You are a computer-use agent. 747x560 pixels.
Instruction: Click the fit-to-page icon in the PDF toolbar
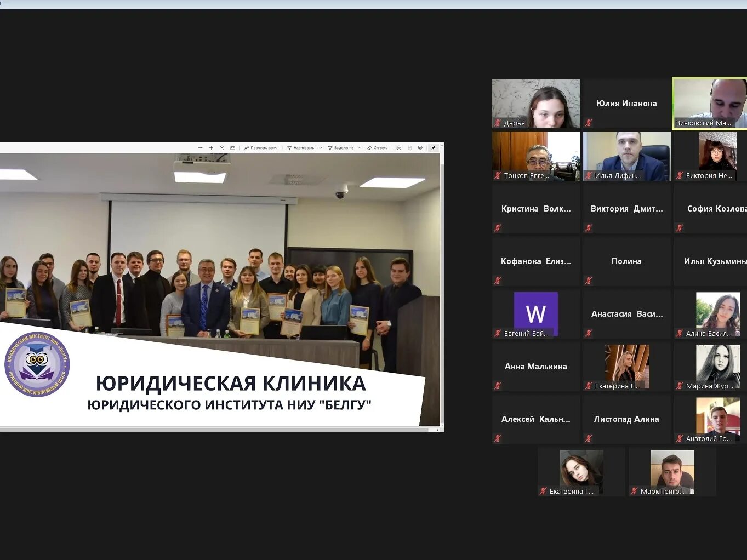tap(232, 148)
